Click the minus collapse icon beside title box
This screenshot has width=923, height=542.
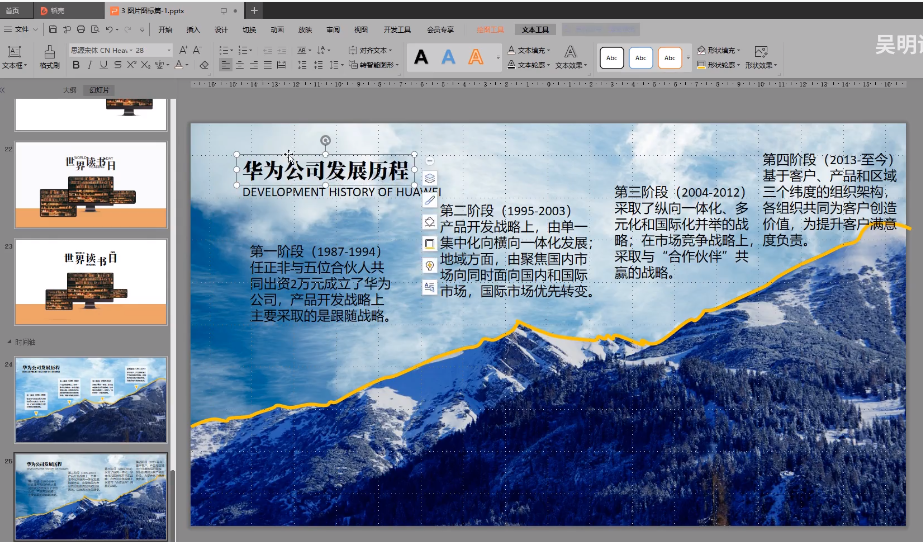click(430, 161)
